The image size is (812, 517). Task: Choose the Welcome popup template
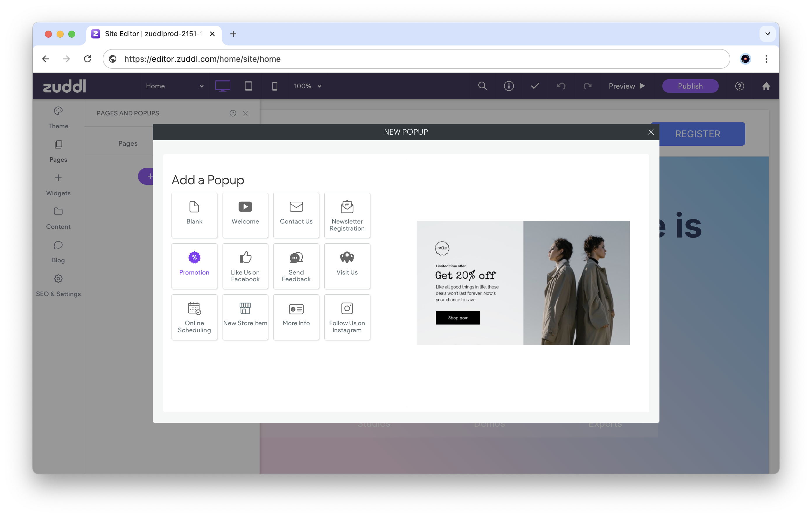[x=245, y=215]
